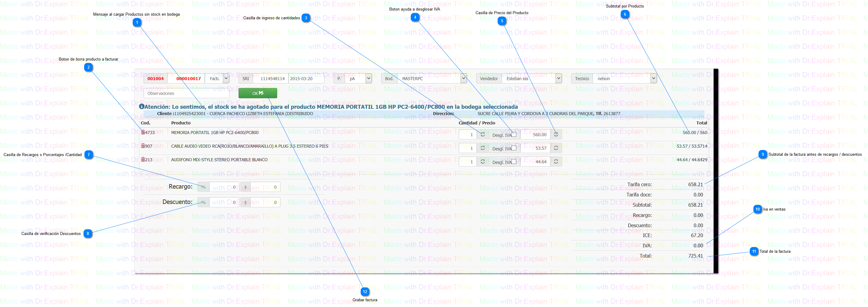Remove product 213 using trash icon
The width and height of the screenshot is (868, 307).
[x=143, y=160]
